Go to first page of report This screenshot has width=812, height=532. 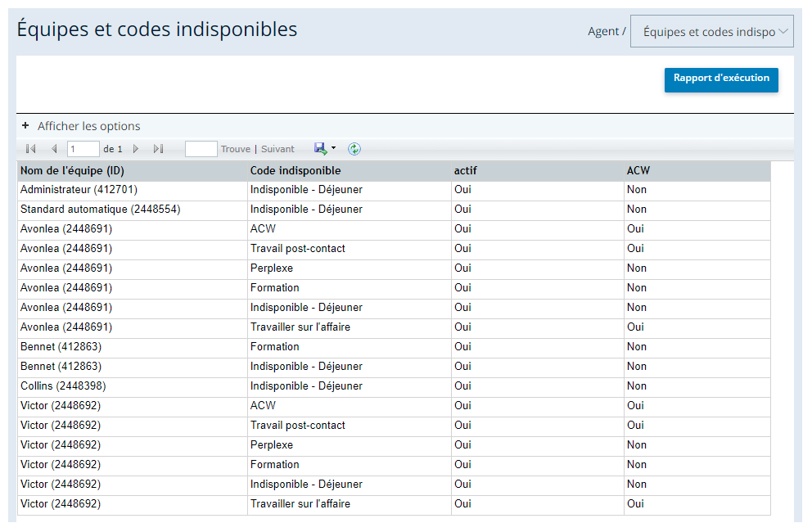(x=30, y=149)
